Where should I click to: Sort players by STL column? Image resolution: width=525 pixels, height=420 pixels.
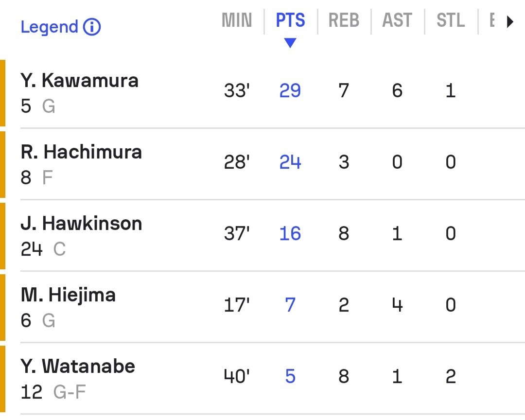pyautogui.click(x=451, y=21)
